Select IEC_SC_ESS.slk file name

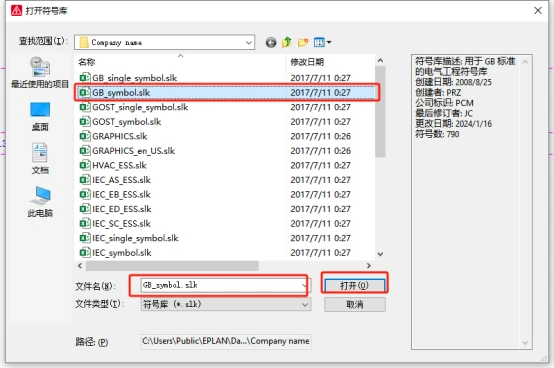(x=122, y=224)
